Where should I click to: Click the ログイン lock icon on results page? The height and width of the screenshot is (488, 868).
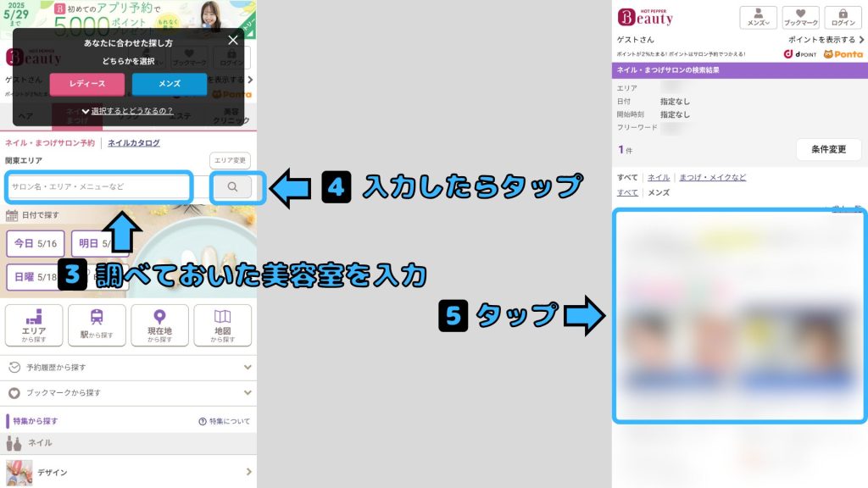click(x=843, y=17)
